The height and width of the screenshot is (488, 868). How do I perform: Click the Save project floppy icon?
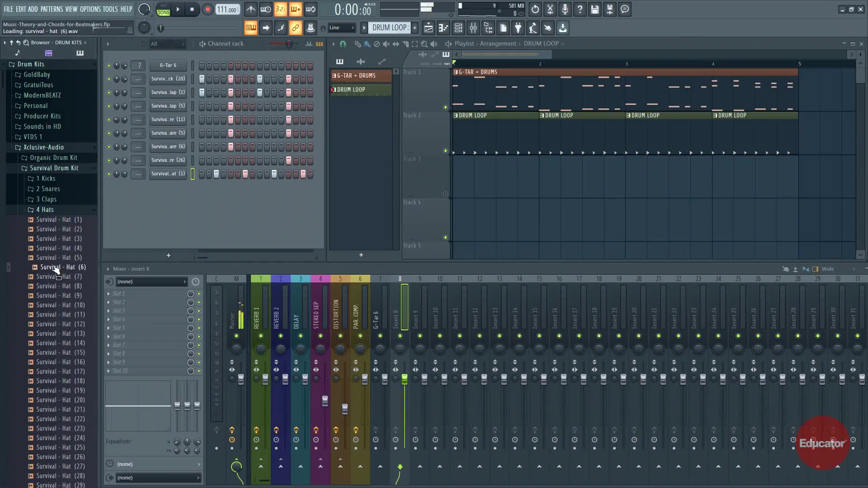[x=594, y=9]
